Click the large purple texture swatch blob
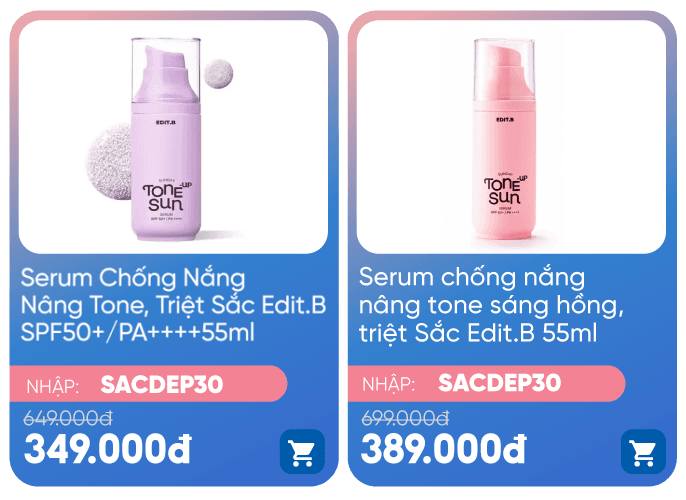 (x=109, y=162)
